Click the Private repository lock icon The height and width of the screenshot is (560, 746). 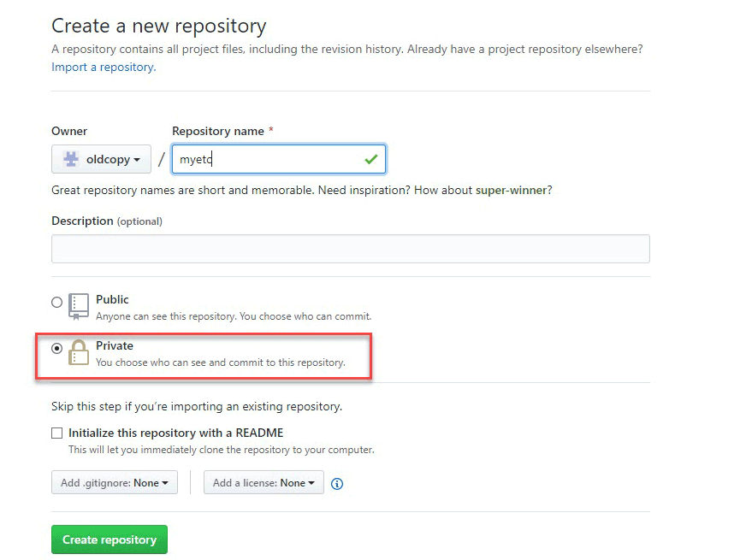point(79,352)
